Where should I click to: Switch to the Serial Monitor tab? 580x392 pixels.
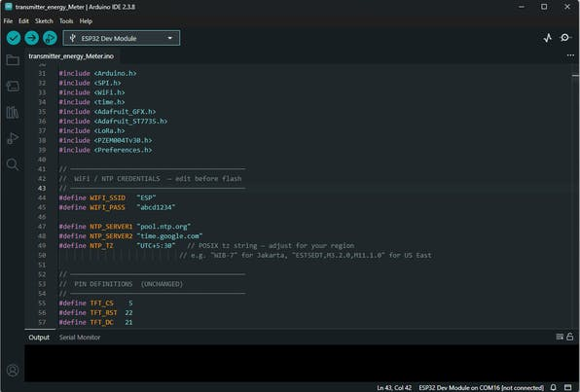click(80, 338)
